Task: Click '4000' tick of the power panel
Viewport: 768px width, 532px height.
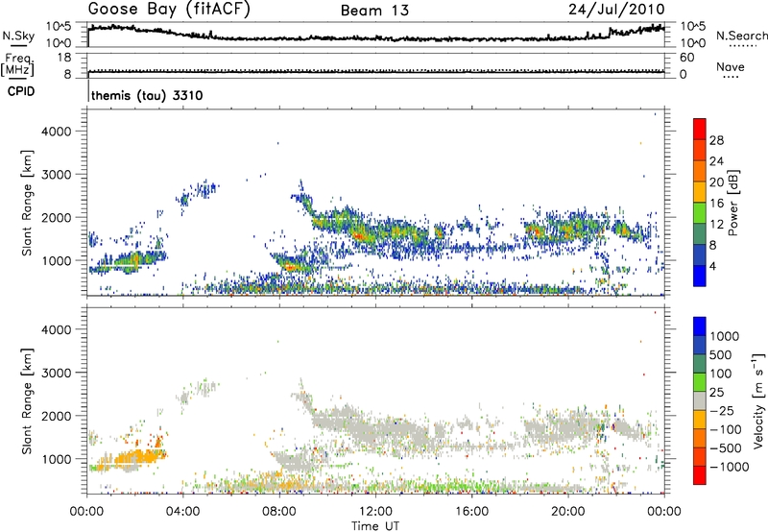Action: tap(57, 132)
